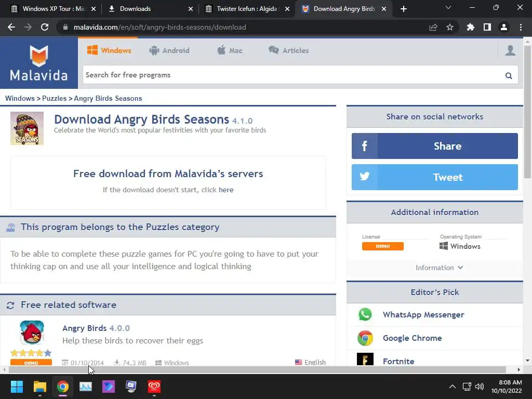Open the red heart app in taskbar

pos(154,387)
